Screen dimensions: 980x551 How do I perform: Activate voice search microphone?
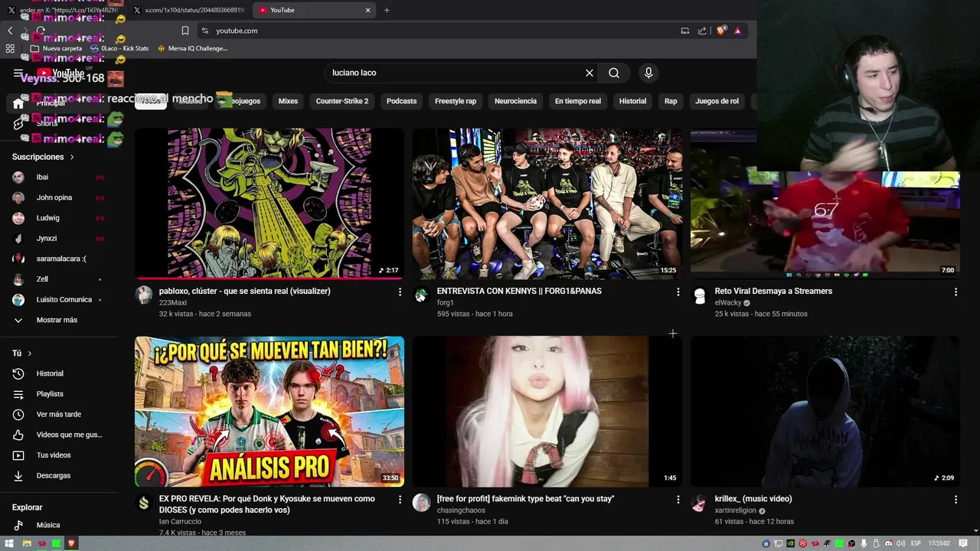(648, 73)
